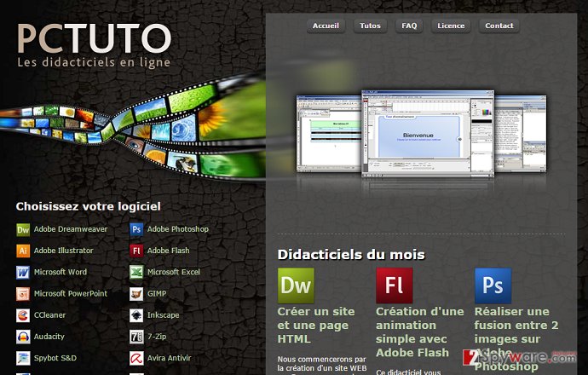Click the Microsoft Word icon
588x375 pixels.
(x=23, y=272)
